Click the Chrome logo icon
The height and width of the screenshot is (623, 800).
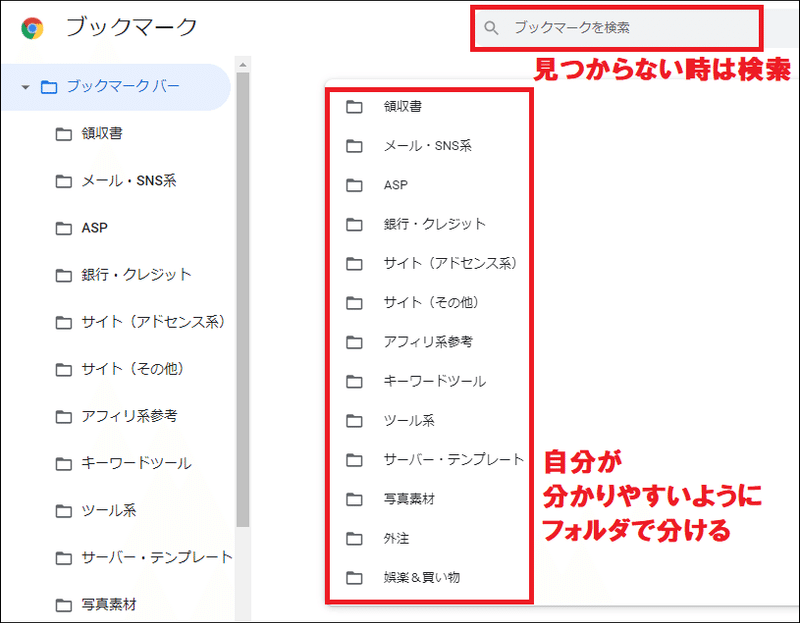point(32,28)
